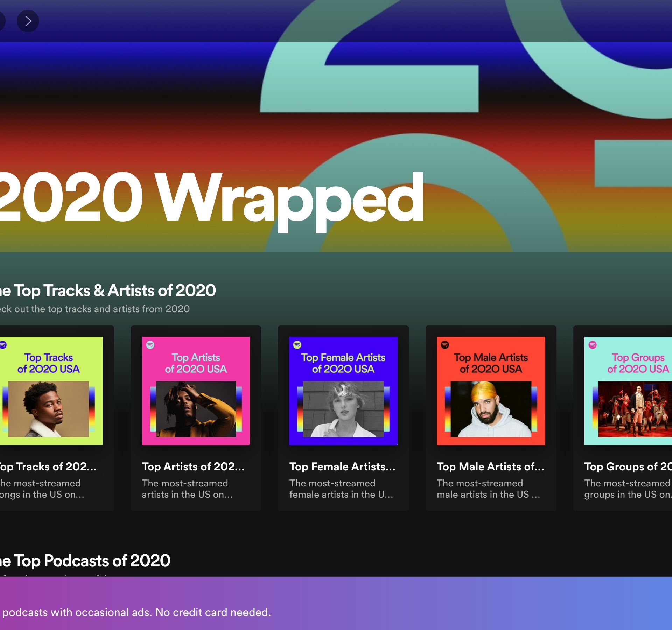Click the 'Top Artists of 202...' playlist title
Screen dimensions: 672x630
tap(193, 467)
